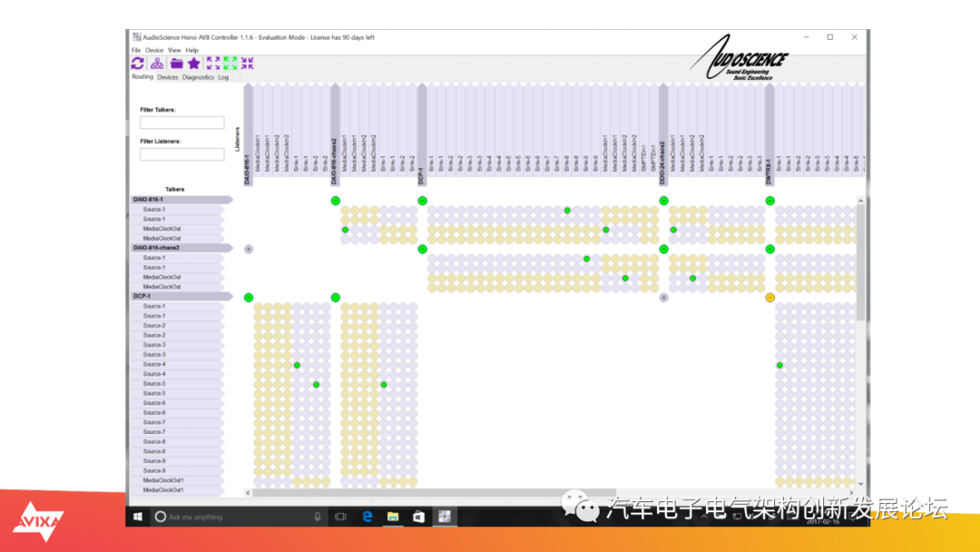The height and width of the screenshot is (552, 980).
Task: Click the purple star toolbar icon
Action: tap(194, 64)
